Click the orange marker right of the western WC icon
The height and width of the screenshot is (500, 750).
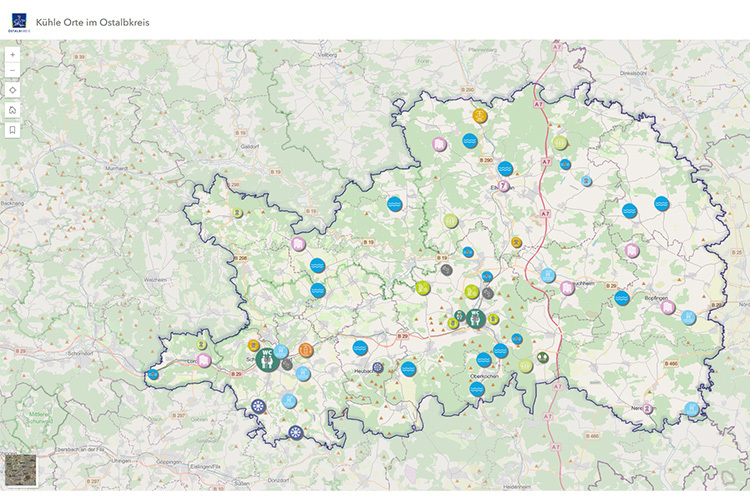click(x=306, y=350)
